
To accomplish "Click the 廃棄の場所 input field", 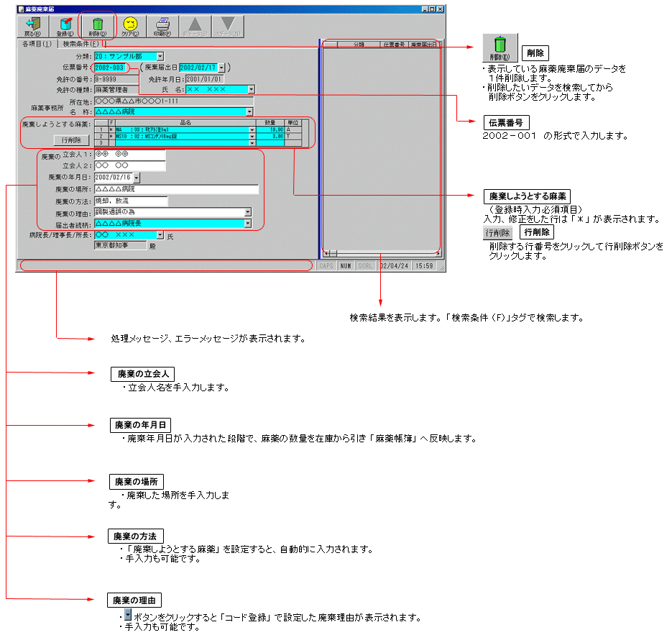I will coord(177,189).
